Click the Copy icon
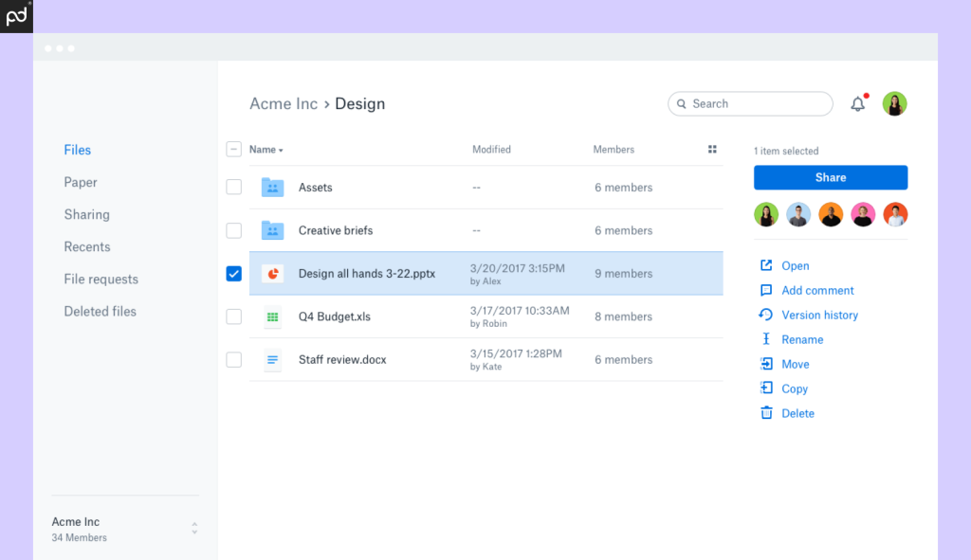This screenshot has height=560, width=971. coord(766,388)
